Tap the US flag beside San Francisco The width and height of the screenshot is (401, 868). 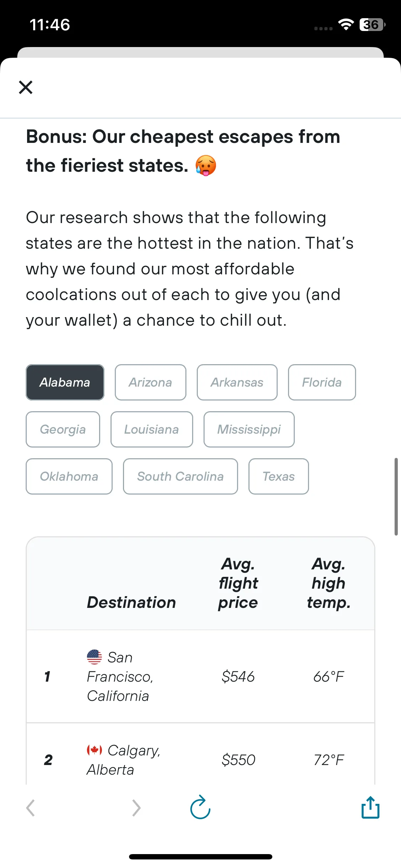(x=94, y=657)
